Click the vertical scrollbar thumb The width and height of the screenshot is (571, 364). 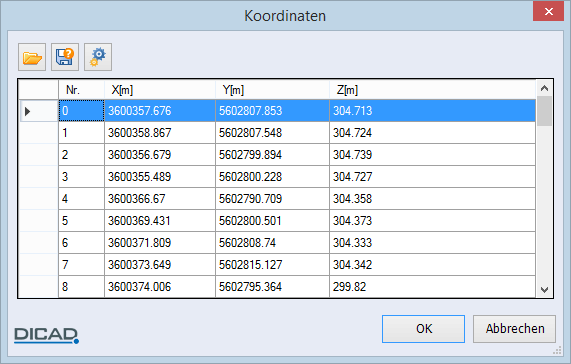(544, 111)
